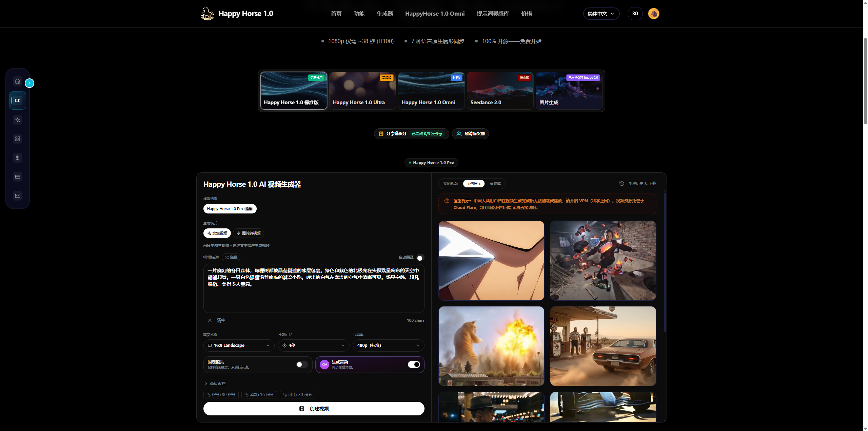Open the 16:9 Landscape aspect ratio dropdown
The width and height of the screenshot is (868, 431).
tap(239, 345)
